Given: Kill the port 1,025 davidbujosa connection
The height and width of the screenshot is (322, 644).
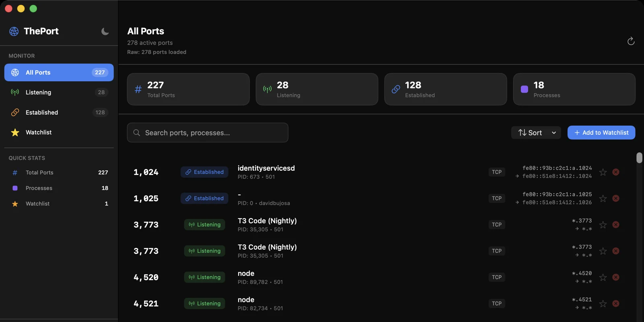Looking at the screenshot, I should [x=616, y=198].
